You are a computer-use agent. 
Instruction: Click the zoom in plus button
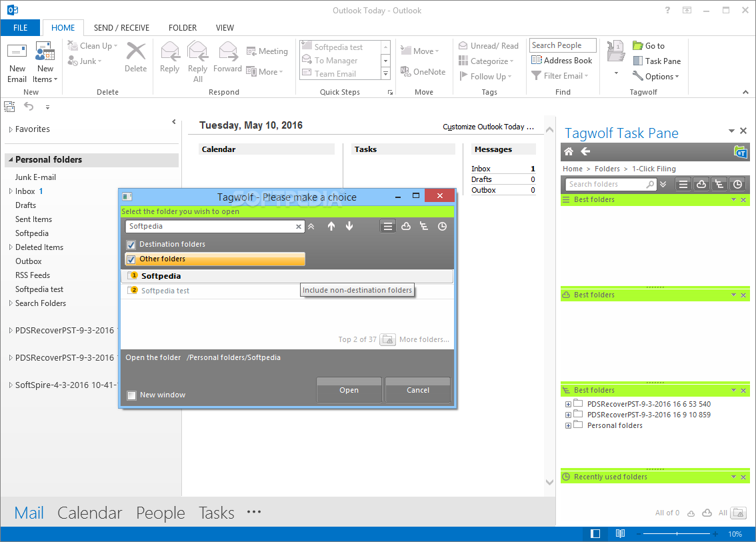click(x=716, y=534)
